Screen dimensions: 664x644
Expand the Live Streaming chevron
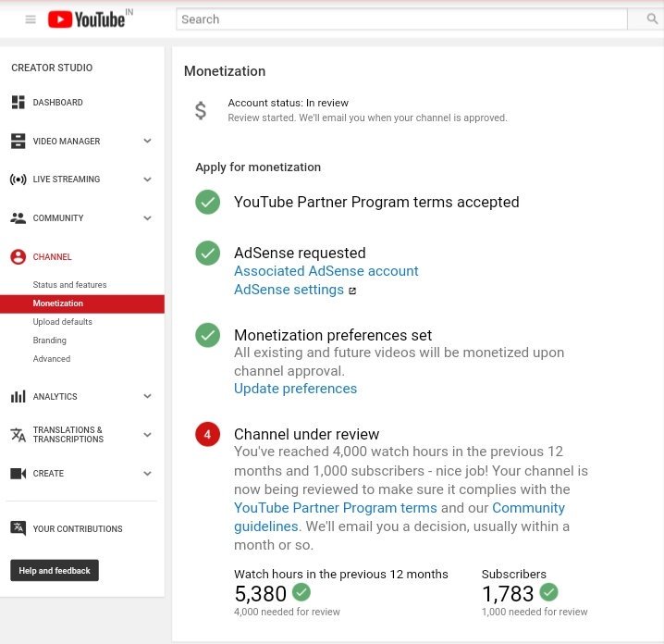tap(147, 180)
